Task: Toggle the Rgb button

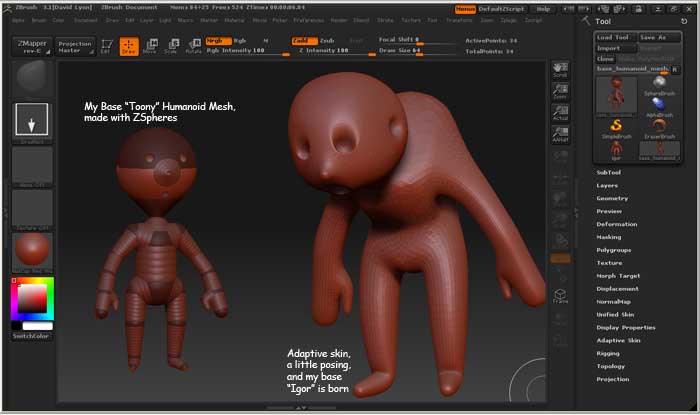Action: point(240,41)
